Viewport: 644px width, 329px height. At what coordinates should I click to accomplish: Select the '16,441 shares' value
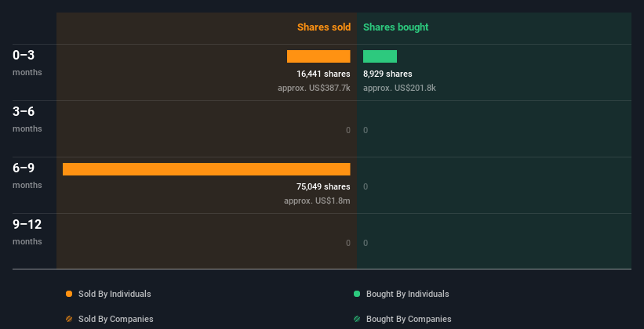[x=324, y=74]
